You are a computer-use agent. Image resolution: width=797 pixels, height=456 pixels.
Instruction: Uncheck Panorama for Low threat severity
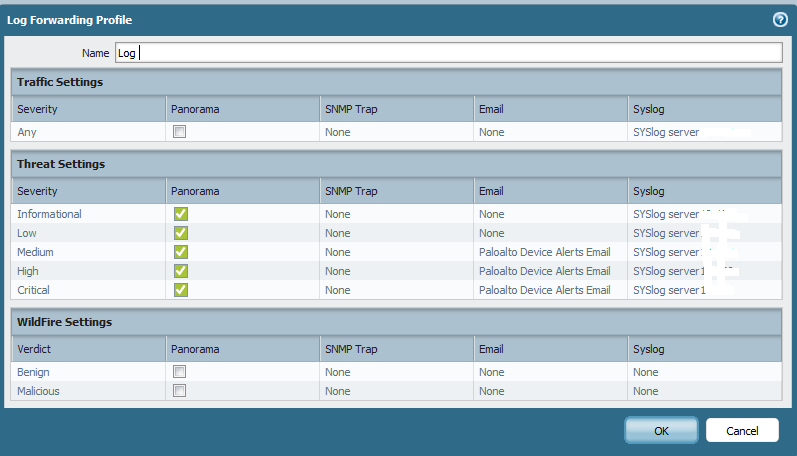(x=180, y=233)
